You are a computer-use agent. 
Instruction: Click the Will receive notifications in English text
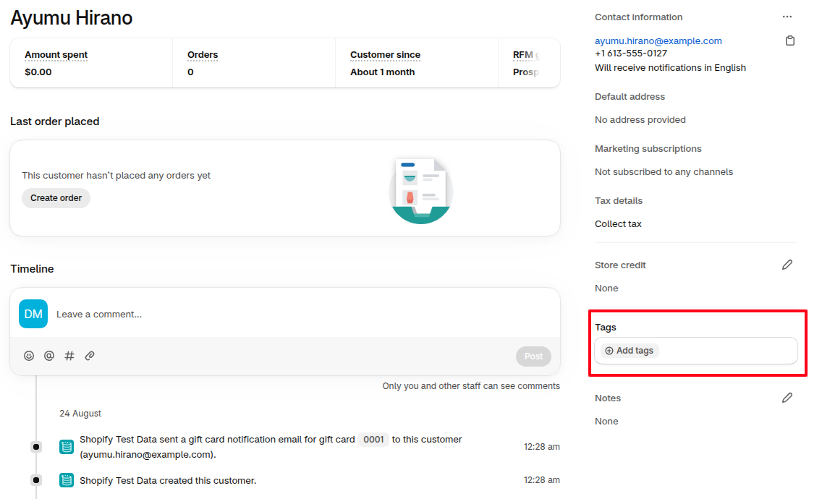[x=670, y=67]
